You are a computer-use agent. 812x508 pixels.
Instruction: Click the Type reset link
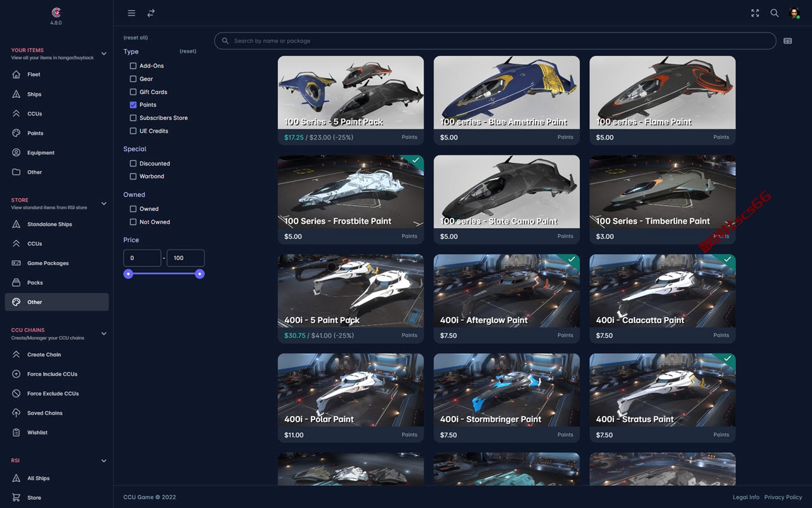click(x=188, y=51)
